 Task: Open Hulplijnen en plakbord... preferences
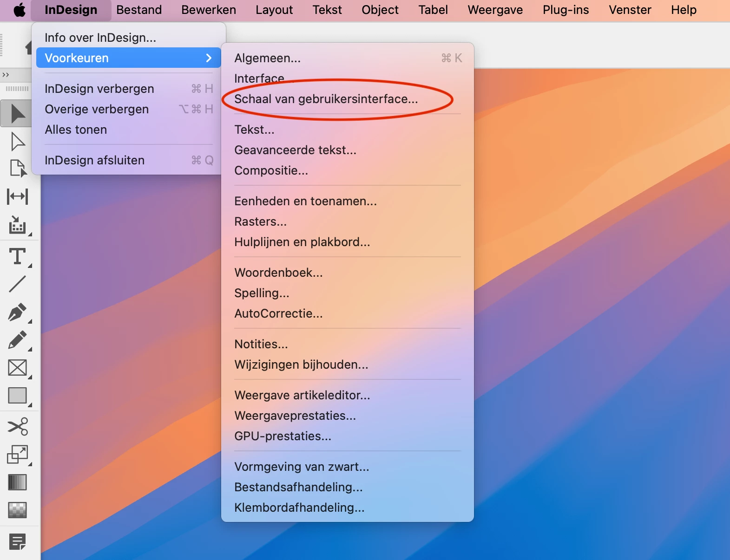point(348,242)
